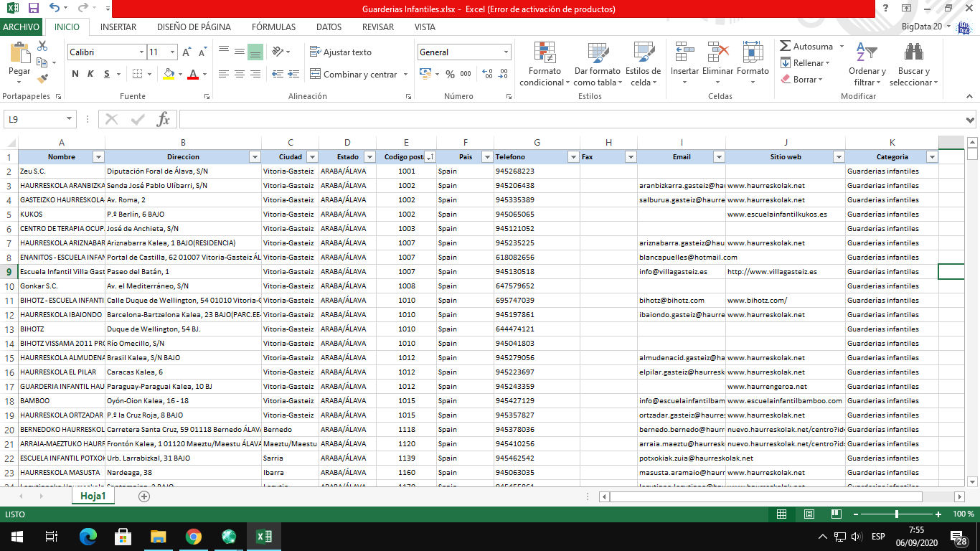This screenshot has height=551, width=980.
Task: Click Autosuma
Action: click(807, 46)
